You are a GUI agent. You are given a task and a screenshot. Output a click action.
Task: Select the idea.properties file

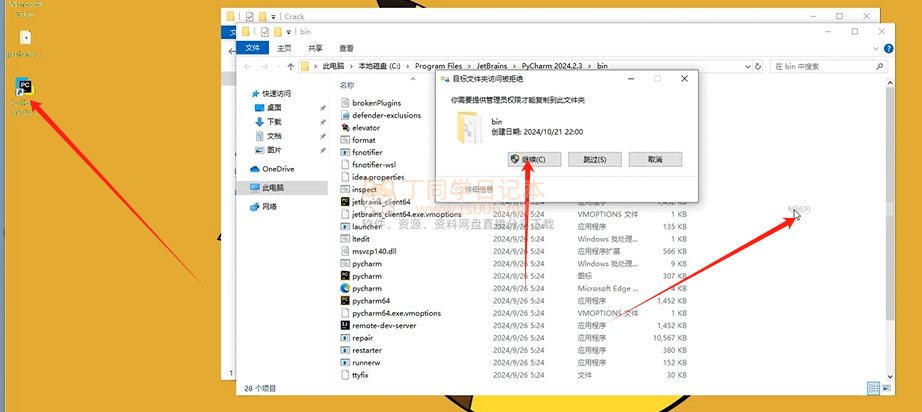[x=378, y=177]
